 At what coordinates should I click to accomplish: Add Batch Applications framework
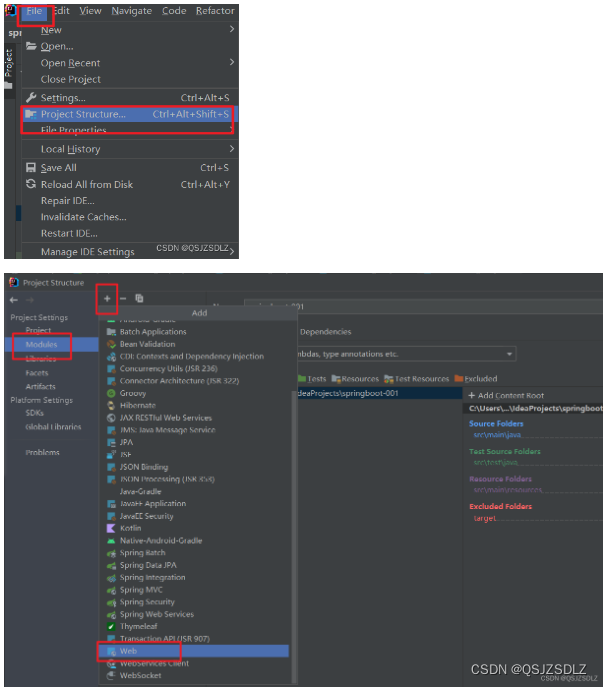coord(153,332)
